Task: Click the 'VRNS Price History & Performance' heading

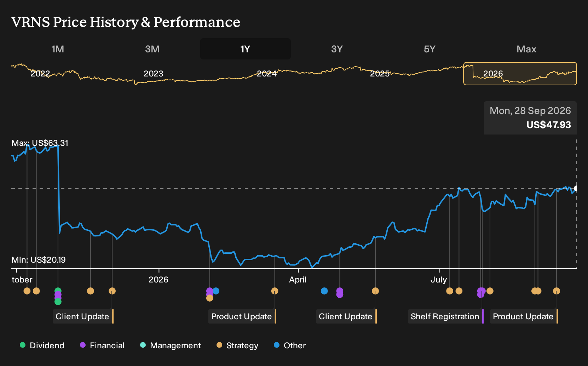Action: pyautogui.click(x=126, y=22)
